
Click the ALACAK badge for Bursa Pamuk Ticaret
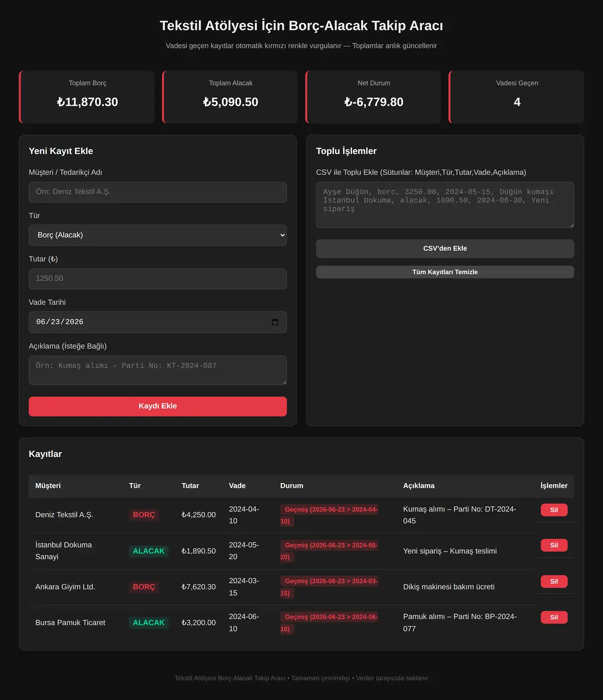(x=149, y=623)
